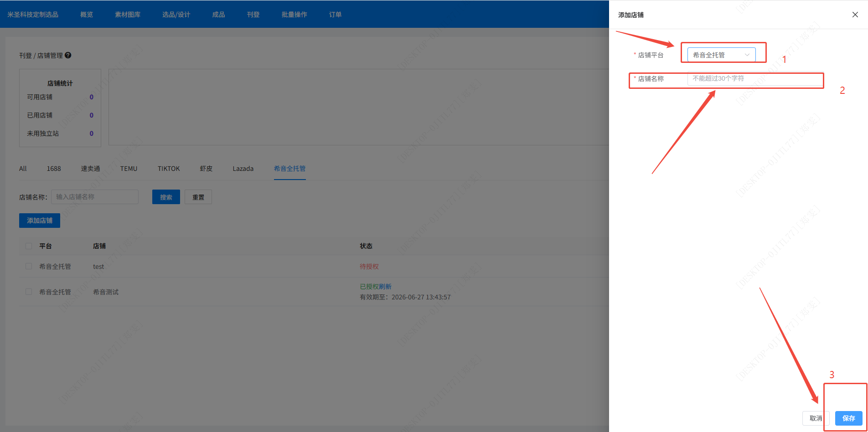Toggle the select-all checkbox in table header
868x432 pixels.
(29, 246)
